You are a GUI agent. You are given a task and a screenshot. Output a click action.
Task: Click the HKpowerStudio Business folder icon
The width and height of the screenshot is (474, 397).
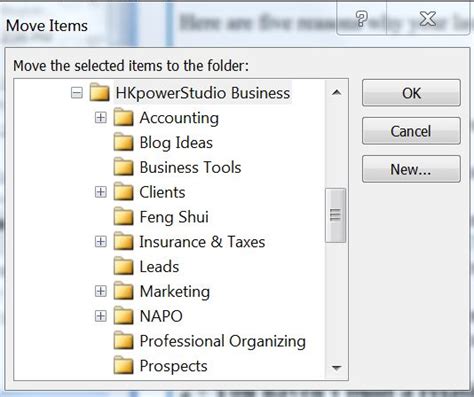coord(100,92)
